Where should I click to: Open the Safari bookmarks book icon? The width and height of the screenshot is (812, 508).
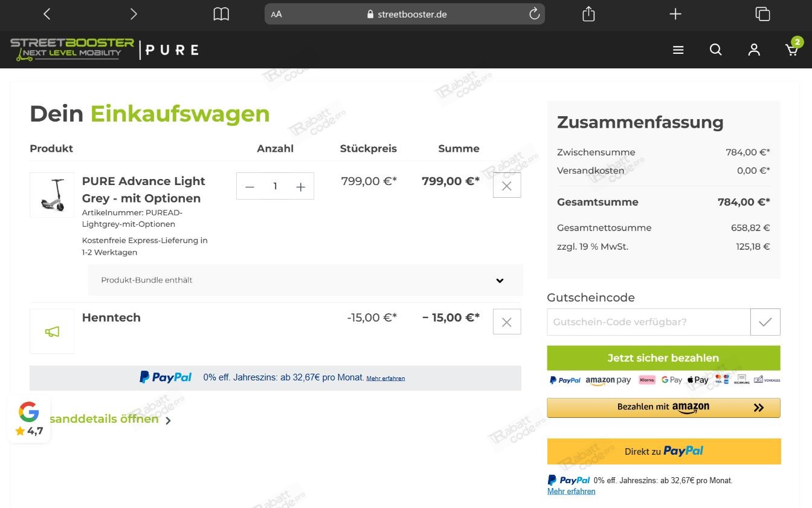click(221, 14)
